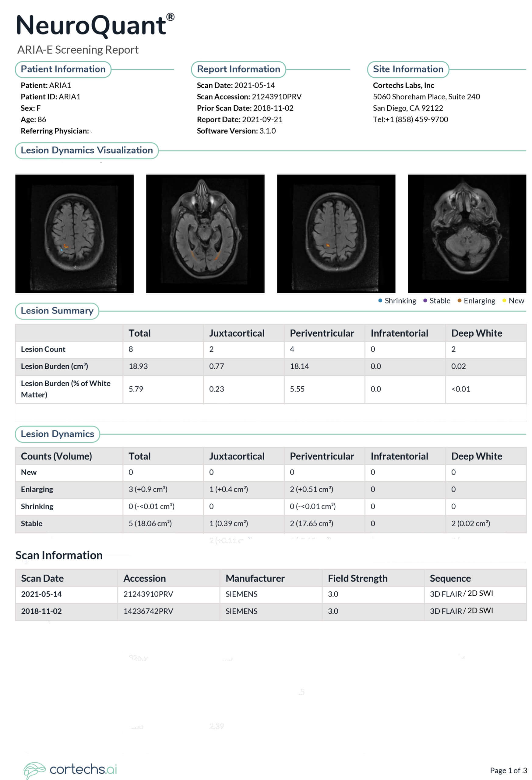Click the Lesion Count row label
532x780 pixels.
pyautogui.click(x=43, y=349)
